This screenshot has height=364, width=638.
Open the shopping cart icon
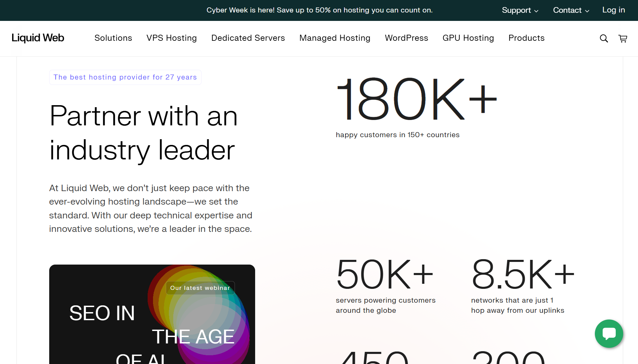click(623, 39)
